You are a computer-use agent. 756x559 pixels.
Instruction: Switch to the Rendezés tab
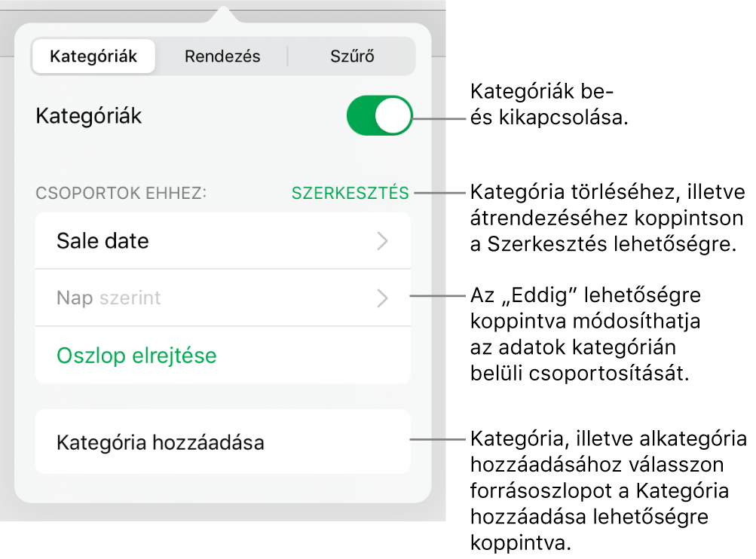(x=222, y=56)
